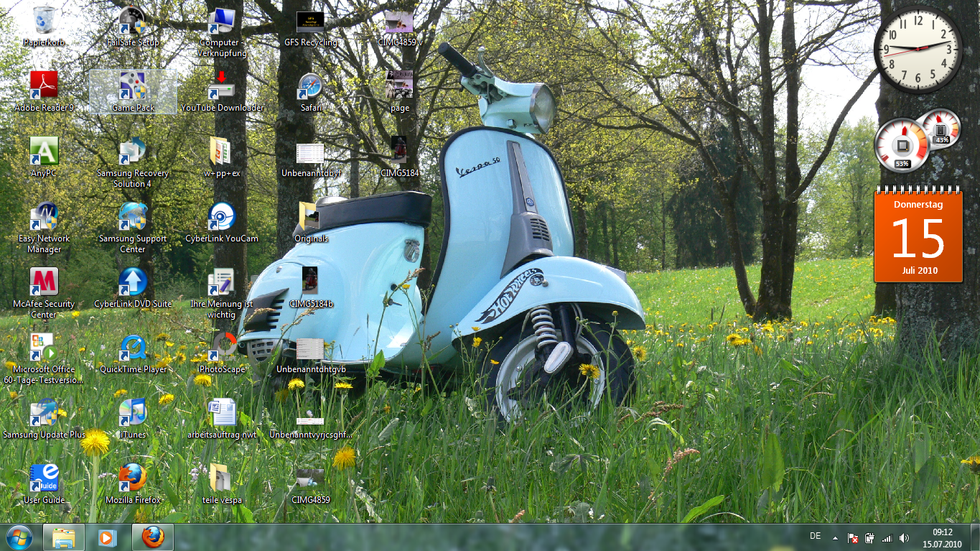This screenshot has width=980, height=551.
Task: Launch Adobe Reader 9 desktop shortcut
Action: pos(44,87)
